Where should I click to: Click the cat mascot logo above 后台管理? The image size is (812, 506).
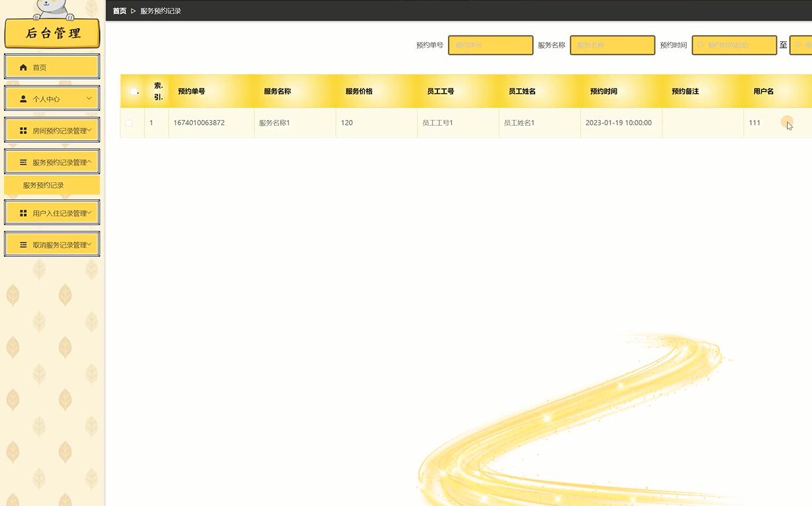pyautogui.click(x=52, y=10)
